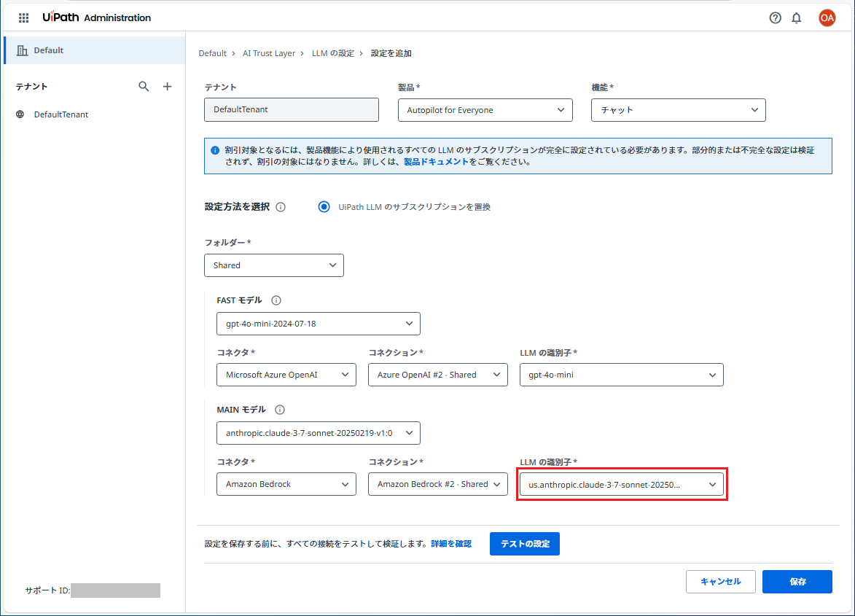Click the blue info icon in the banner
This screenshot has width=855, height=616.
click(215, 150)
